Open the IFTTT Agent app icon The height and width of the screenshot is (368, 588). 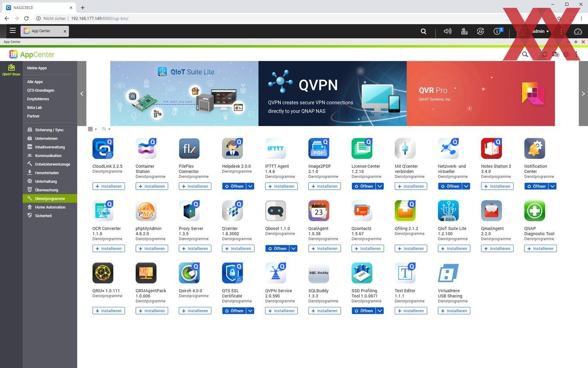tap(276, 148)
